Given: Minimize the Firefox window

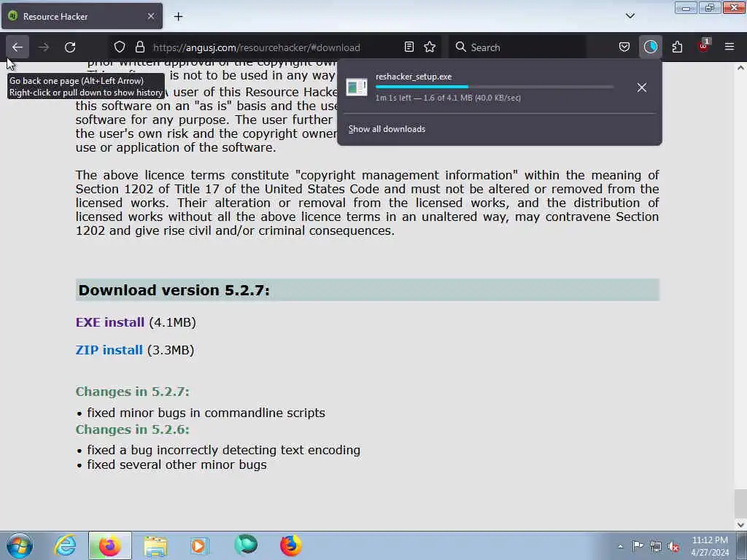Looking at the screenshot, I should coord(686,7).
